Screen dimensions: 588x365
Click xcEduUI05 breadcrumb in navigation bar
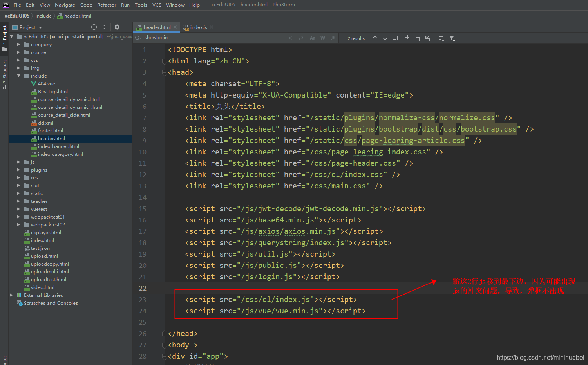tap(17, 16)
